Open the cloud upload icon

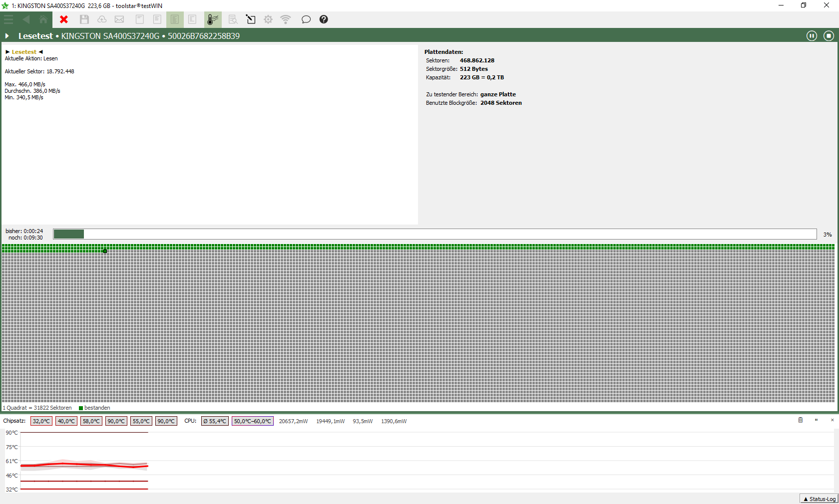point(102,19)
